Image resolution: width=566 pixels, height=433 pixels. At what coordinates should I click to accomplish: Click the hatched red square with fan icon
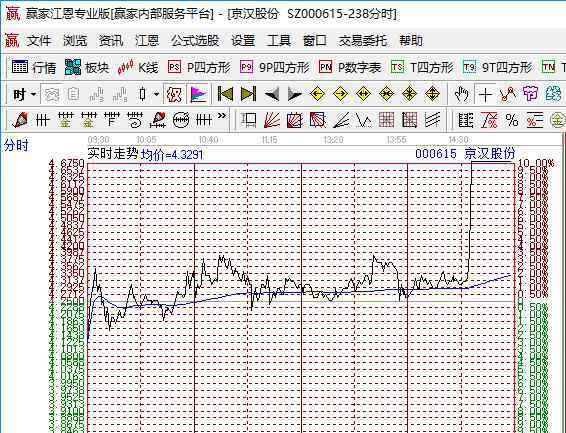coord(317,120)
